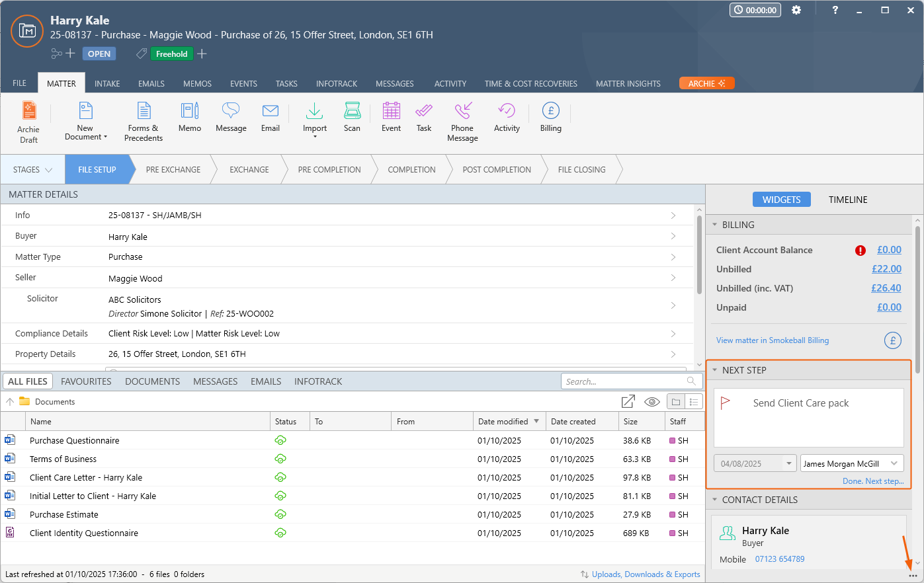This screenshot has height=583, width=924.
Task: Collapse the Billing widget section
Action: click(x=715, y=225)
